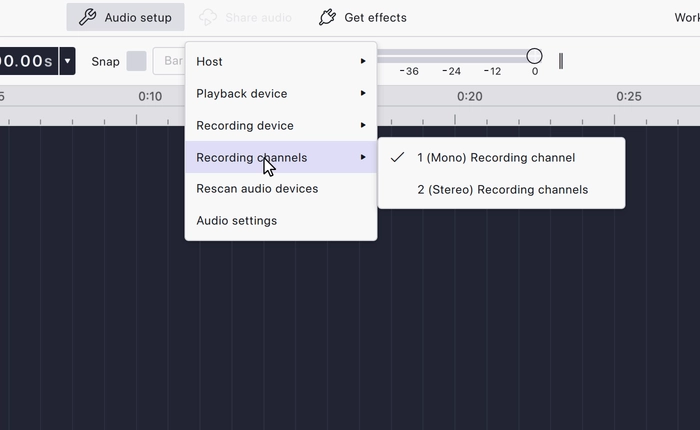
Task: Expand the Playback device submenu
Action: pyautogui.click(x=281, y=93)
